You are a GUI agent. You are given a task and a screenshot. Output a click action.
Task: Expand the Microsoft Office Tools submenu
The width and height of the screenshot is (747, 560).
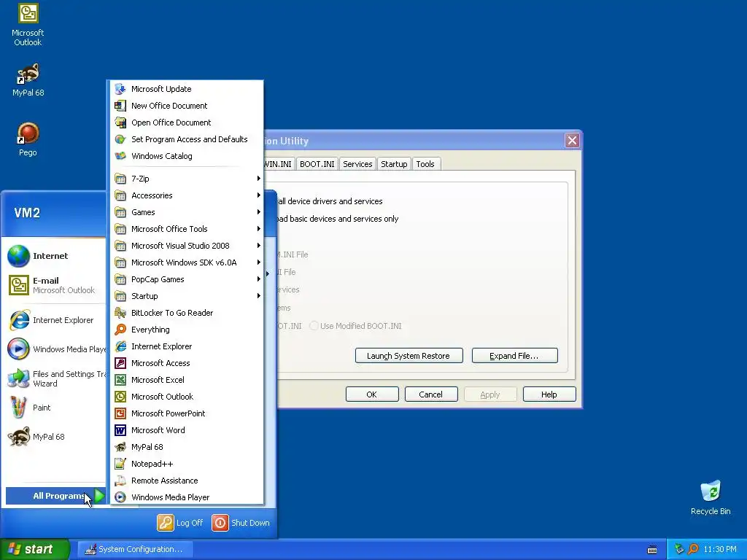click(x=187, y=229)
